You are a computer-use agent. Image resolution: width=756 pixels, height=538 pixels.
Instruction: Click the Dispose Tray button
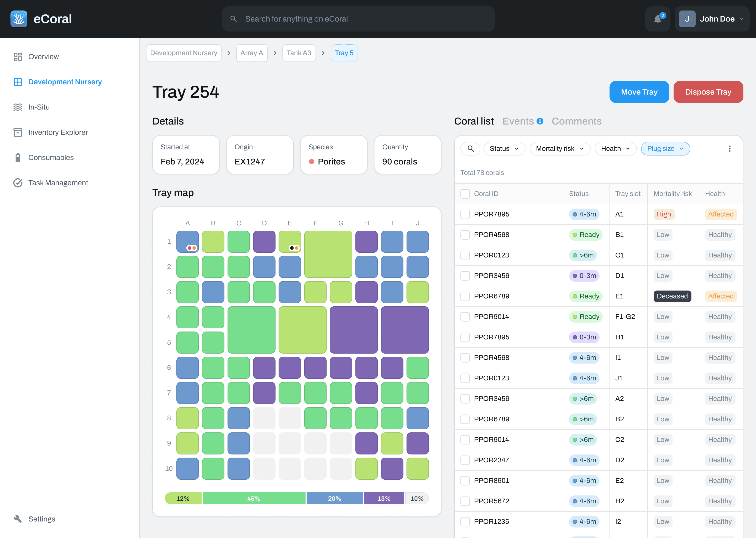coord(708,92)
